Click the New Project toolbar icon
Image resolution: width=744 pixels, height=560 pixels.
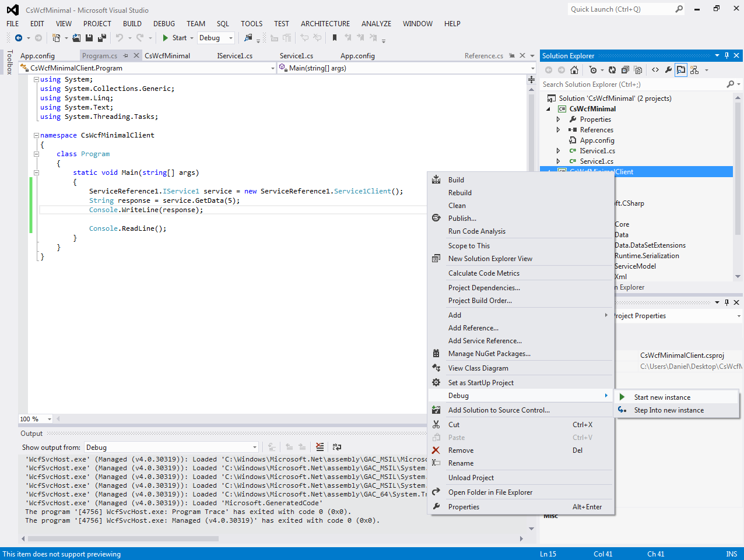(x=57, y=37)
